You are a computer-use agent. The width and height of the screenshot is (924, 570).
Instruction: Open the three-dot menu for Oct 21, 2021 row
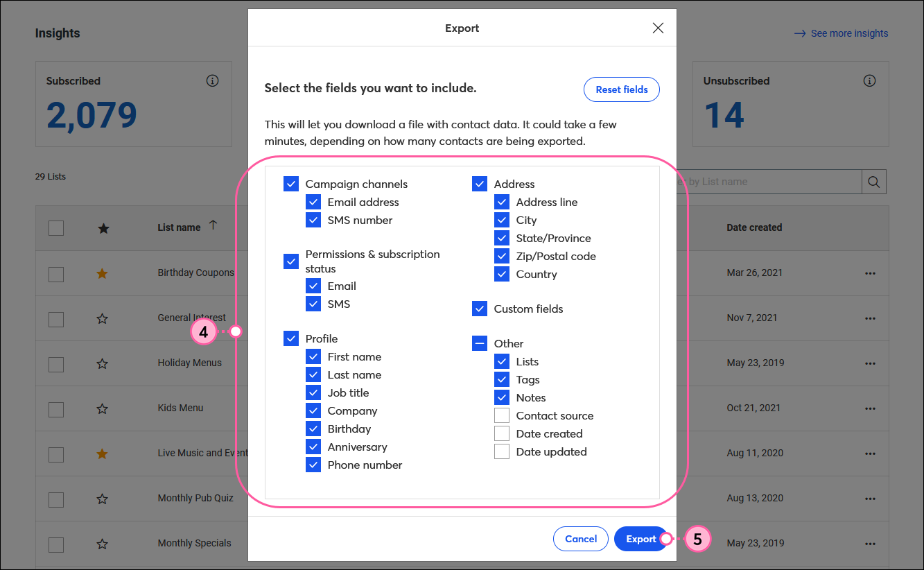pyautogui.click(x=871, y=408)
